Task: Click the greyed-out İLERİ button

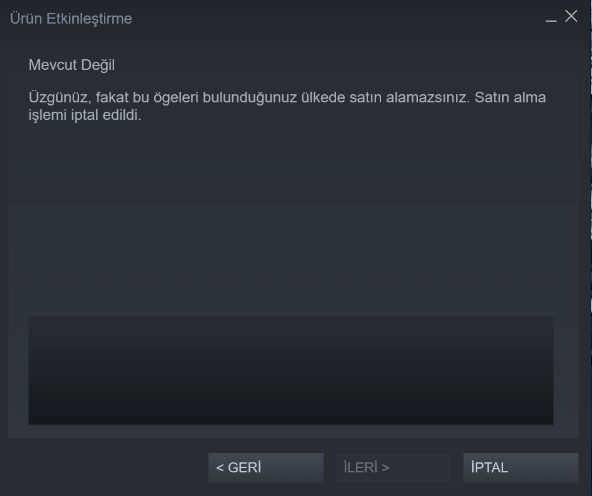Action: (x=393, y=468)
